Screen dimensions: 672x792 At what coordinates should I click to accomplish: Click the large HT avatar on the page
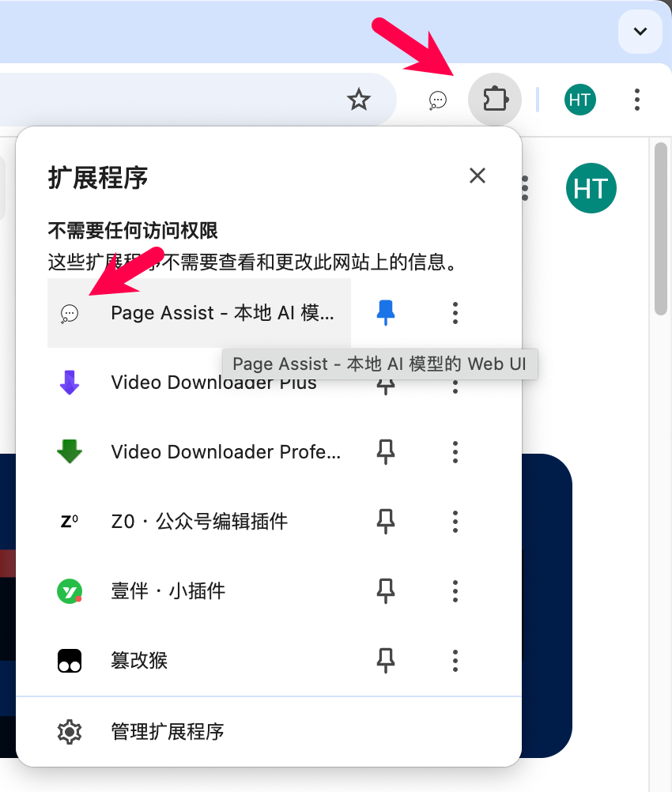[x=591, y=188]
